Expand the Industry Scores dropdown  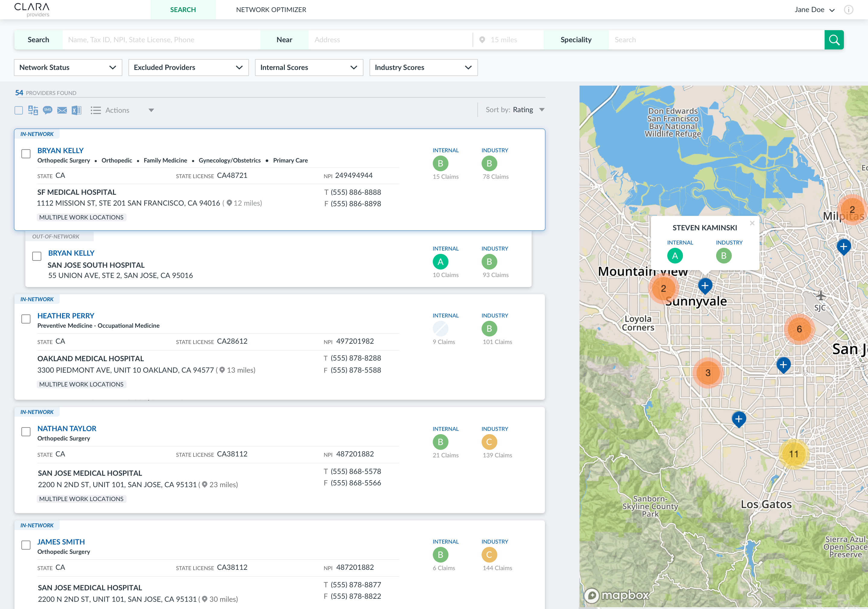tap(423, 67)
